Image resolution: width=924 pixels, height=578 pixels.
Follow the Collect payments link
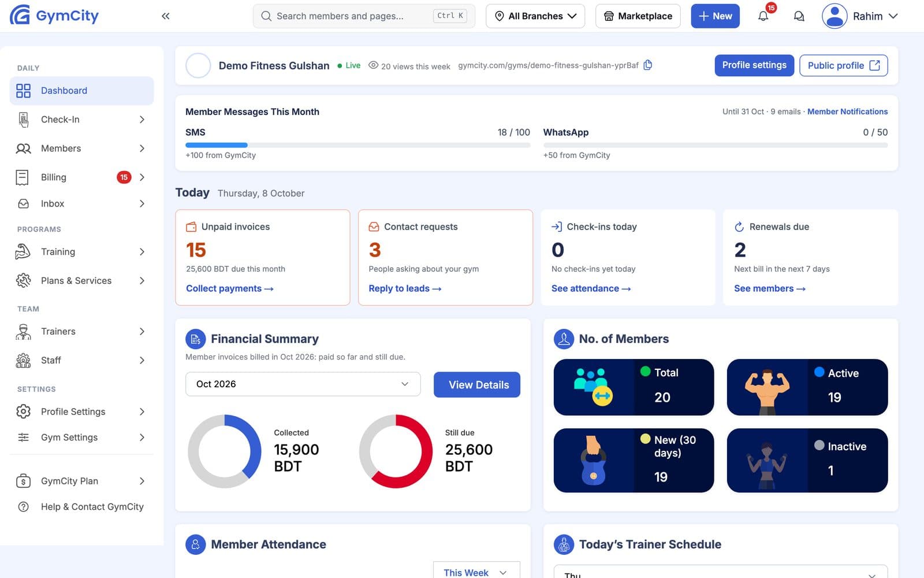coord(230,288)
